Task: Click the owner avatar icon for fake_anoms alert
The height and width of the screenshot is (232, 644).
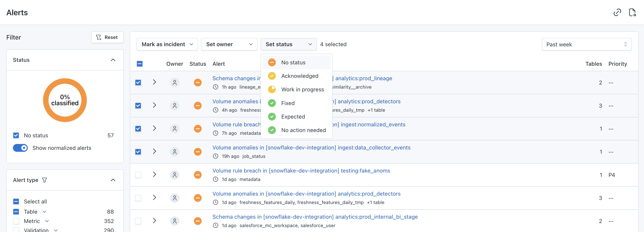Action: [x=174, y=174]
